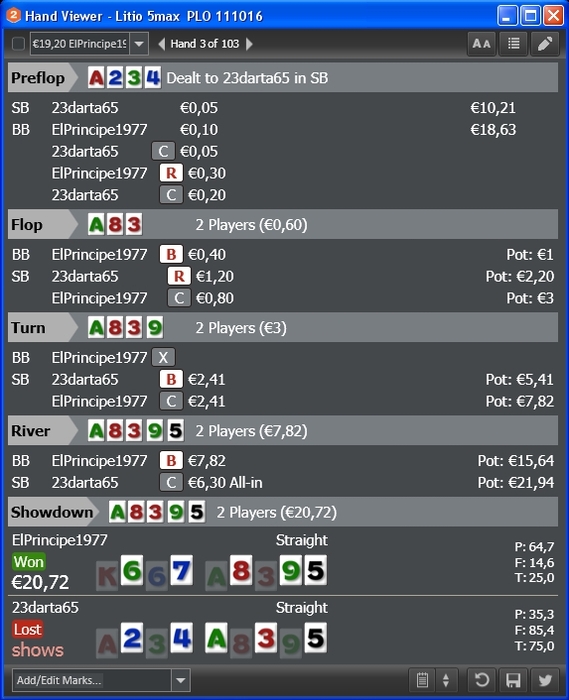Click 'Dealt to 23darta65 in SB' text

247,78
